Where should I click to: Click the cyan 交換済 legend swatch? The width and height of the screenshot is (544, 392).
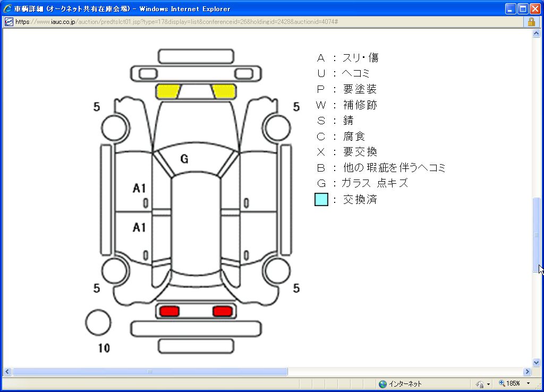click(321, 200)
